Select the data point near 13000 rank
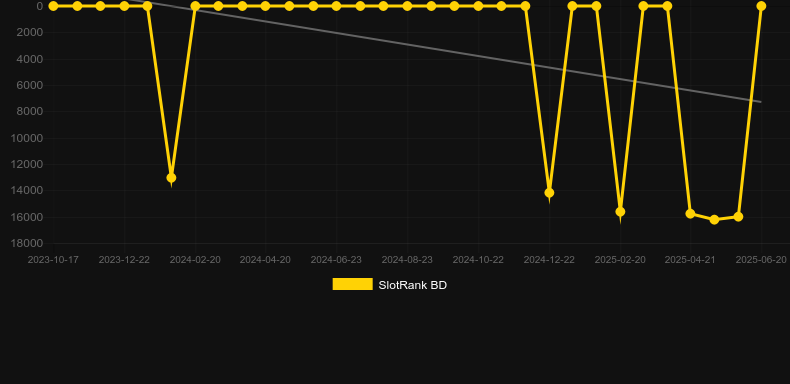This screenshot has height=384, width=790. point(171,178)
